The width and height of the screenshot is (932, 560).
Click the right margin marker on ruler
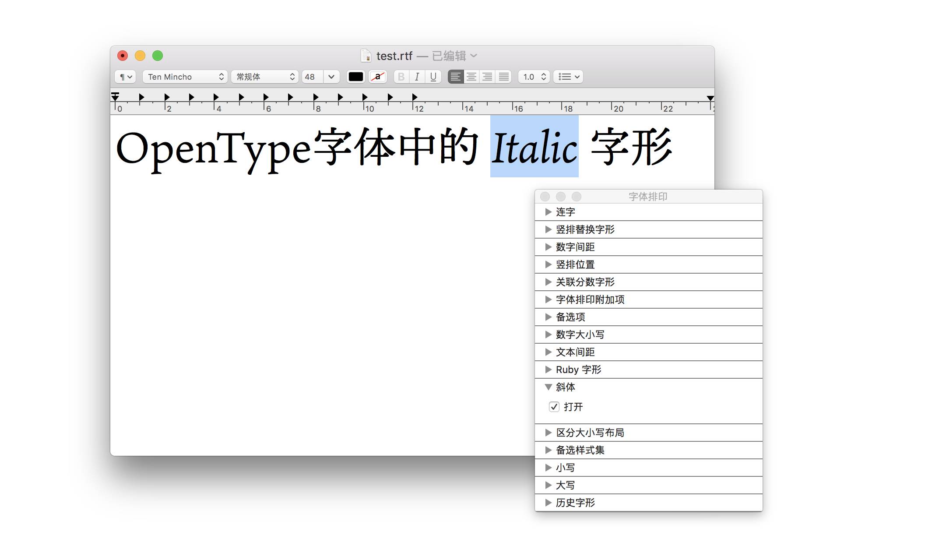pyautogui.click(x=710, y=98)
